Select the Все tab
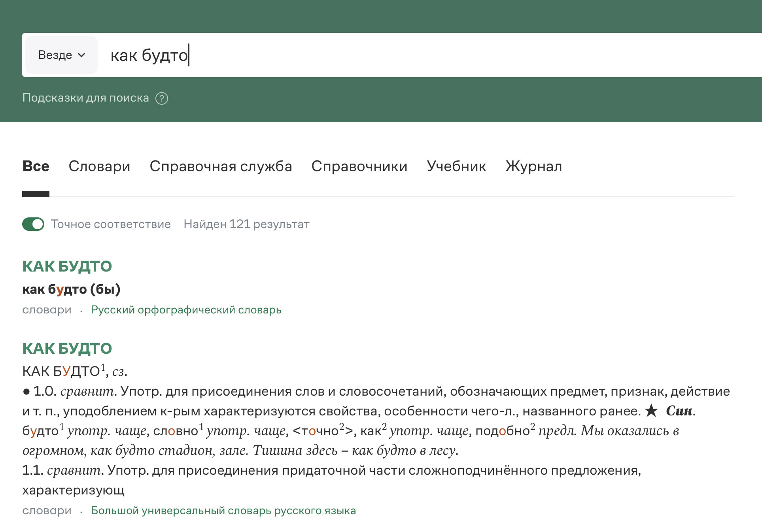 (x=36, y=166)
